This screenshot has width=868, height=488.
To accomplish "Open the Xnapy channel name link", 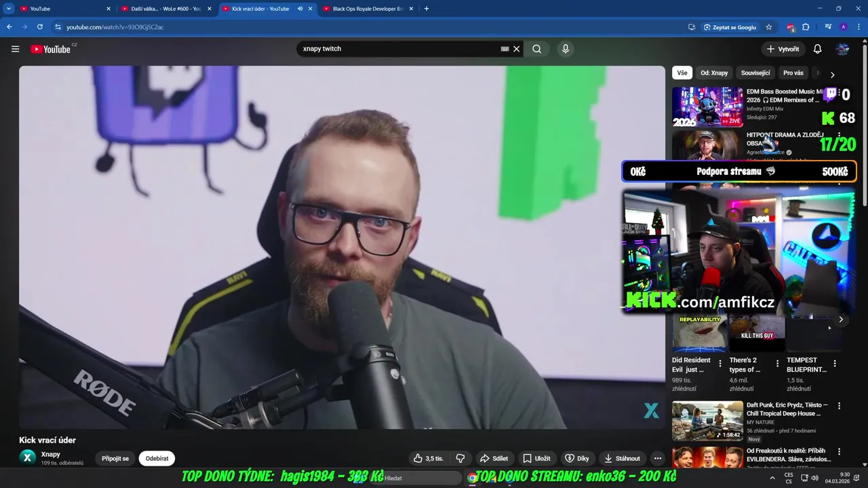I will 50,454.
